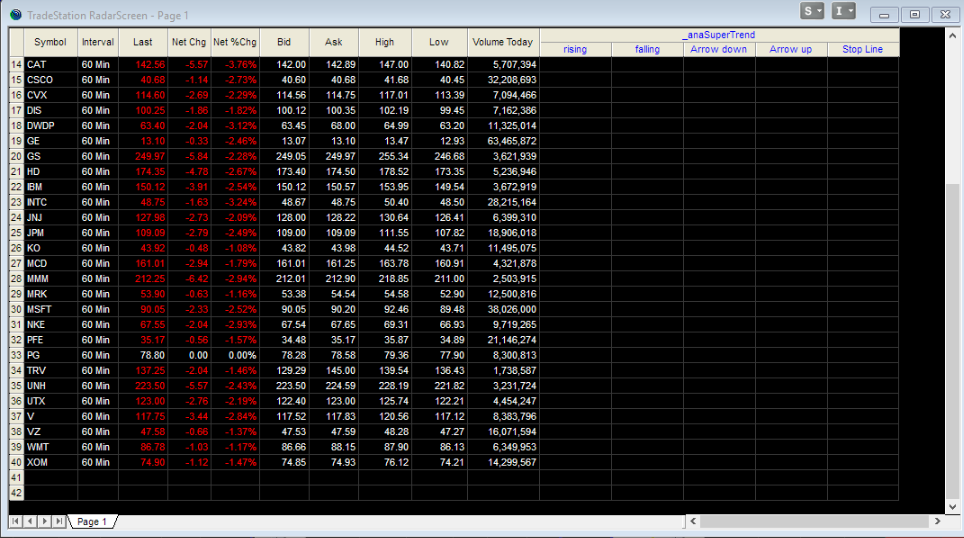Select the DIS symbol cell

(50, 111)
